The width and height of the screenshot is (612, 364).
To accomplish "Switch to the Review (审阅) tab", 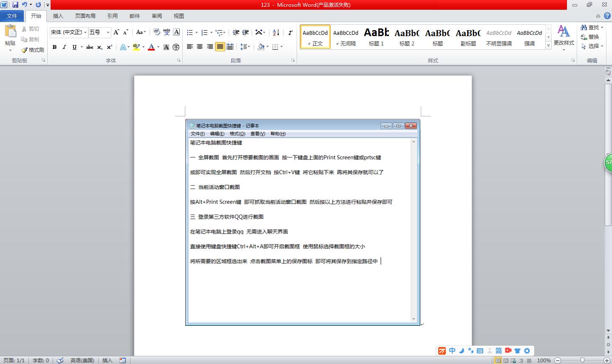I will (x=157, y=16).
